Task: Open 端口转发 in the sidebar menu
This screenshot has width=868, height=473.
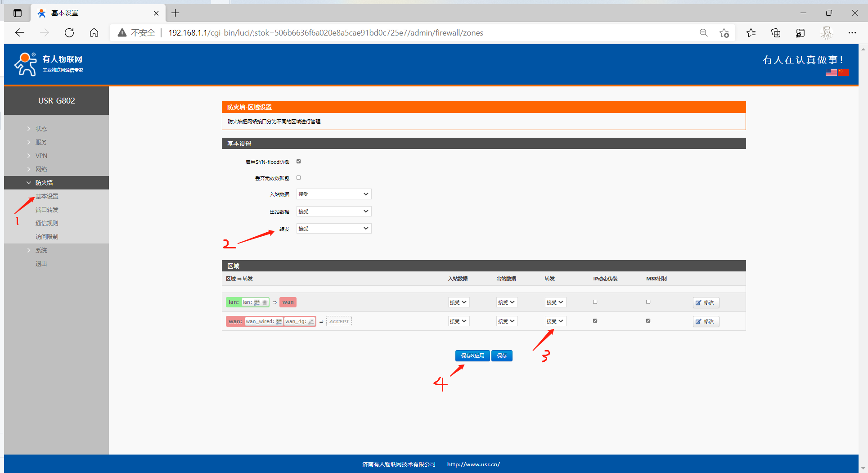Action: [x=47, y=210]
